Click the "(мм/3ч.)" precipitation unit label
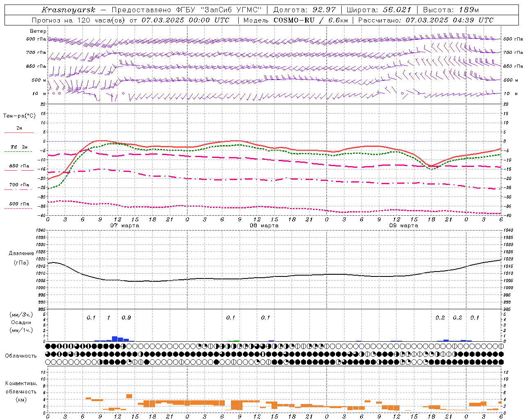The image size is (525, 420). 21,315
